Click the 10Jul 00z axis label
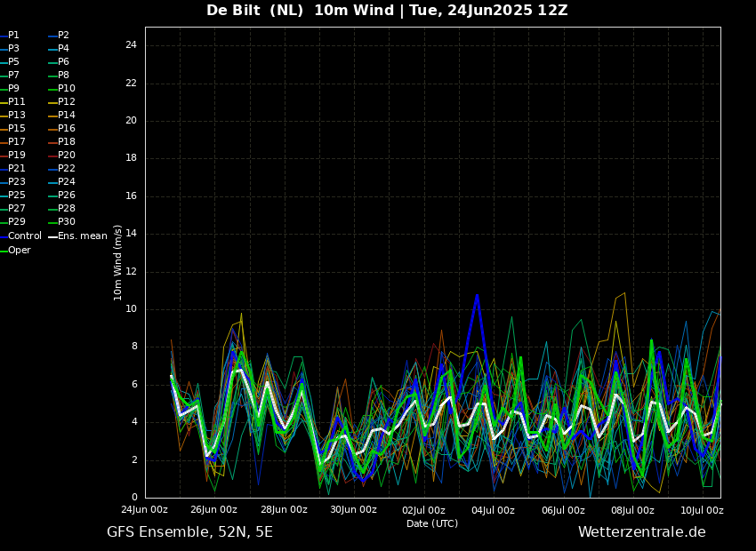756x551 pixels. 703,510
